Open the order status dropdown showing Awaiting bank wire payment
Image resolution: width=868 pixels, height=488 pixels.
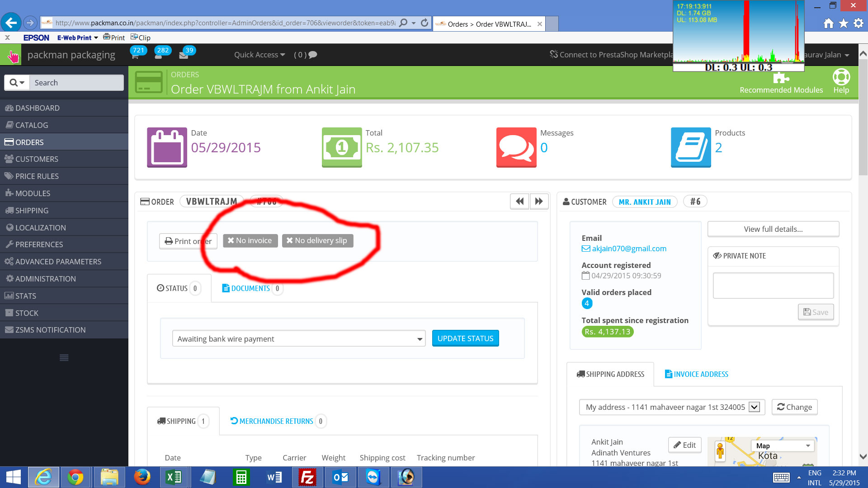[x=298, y=339]
